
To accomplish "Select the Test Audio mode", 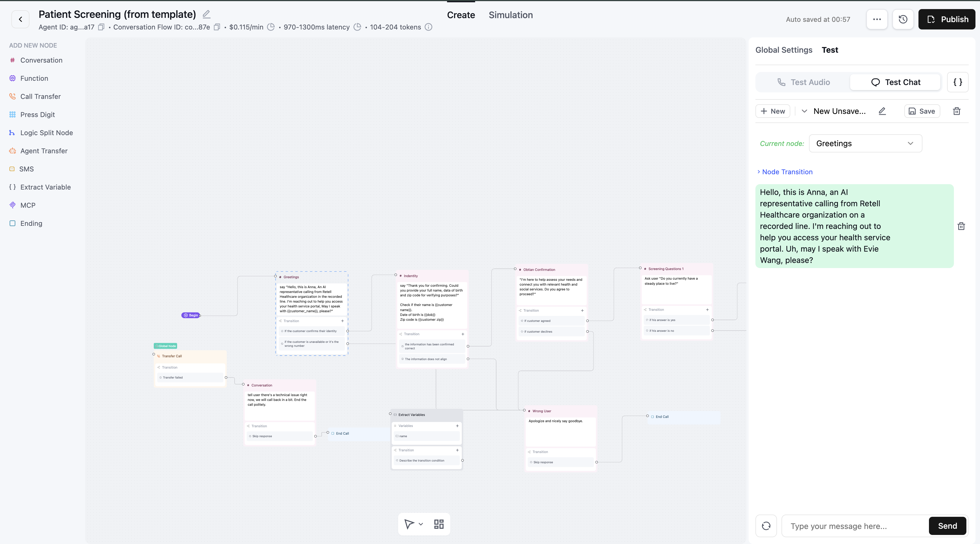I will pyautogui.click(x=803, y=82).
